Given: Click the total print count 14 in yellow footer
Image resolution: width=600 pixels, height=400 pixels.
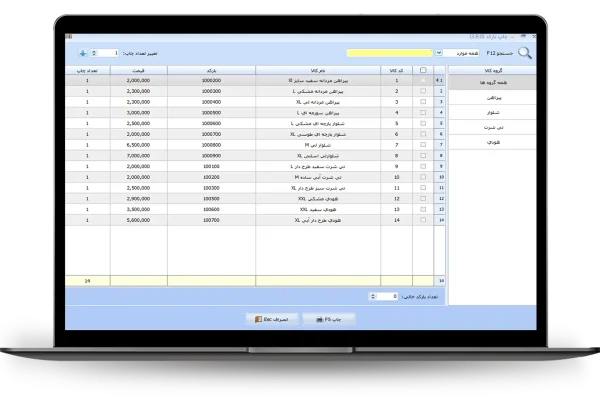Looking at the screenshot, I should (x=87, y=281).
